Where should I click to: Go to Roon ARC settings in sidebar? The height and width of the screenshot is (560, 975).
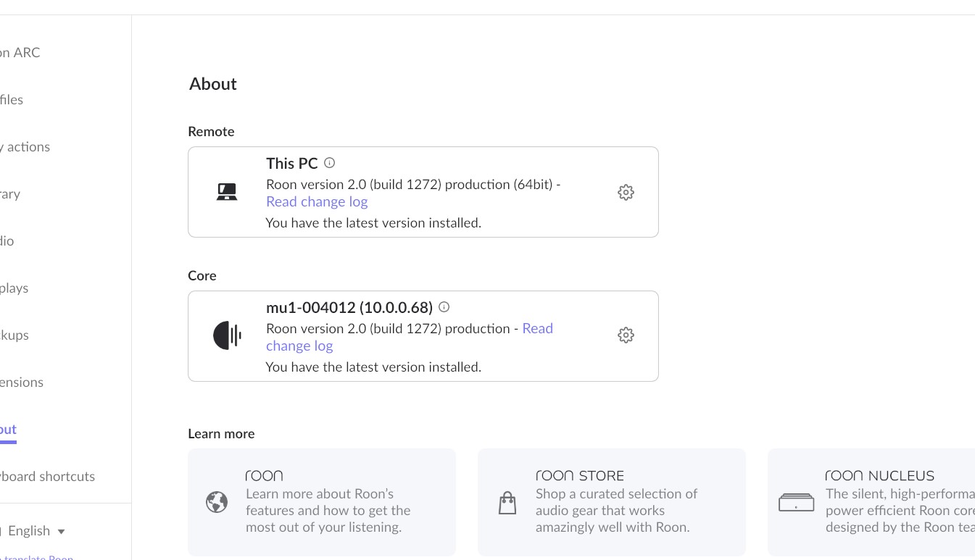point(20,53)
